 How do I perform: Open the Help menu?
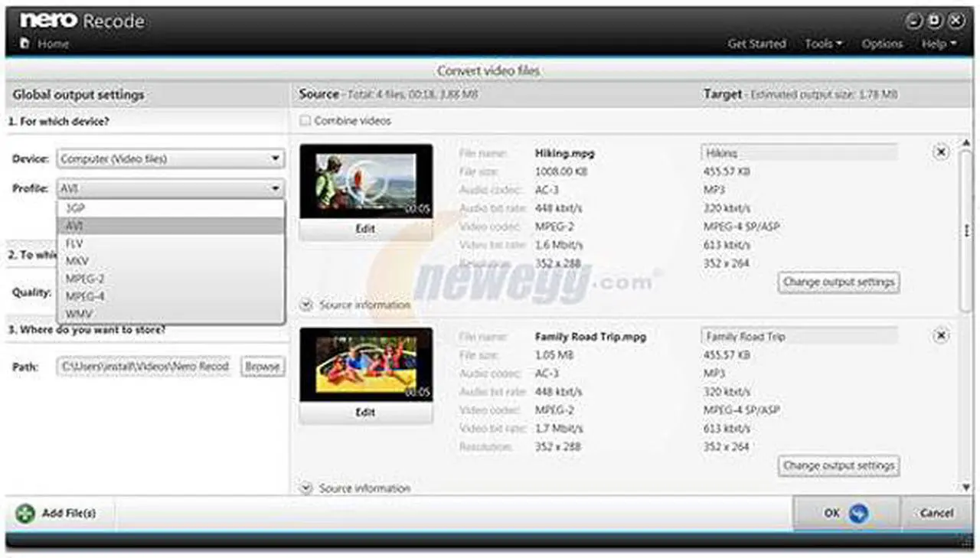939,44
